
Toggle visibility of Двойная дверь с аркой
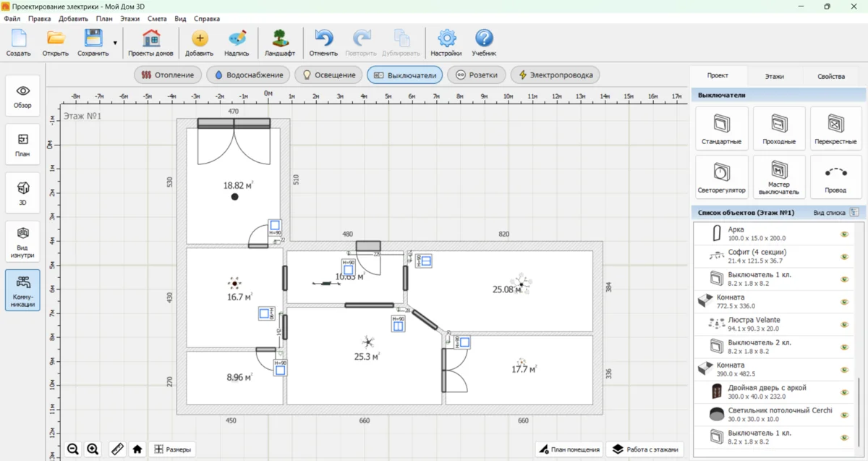843,392
